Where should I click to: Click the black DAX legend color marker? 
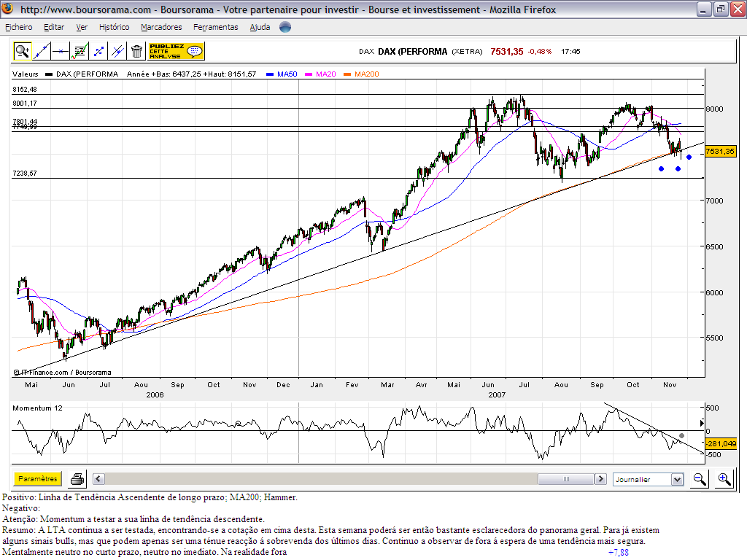(49, 74)
